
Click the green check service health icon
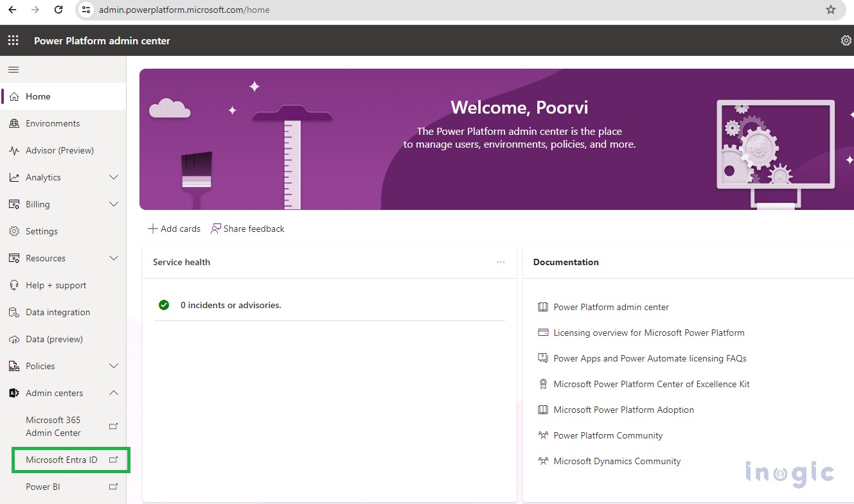point(164,305)
